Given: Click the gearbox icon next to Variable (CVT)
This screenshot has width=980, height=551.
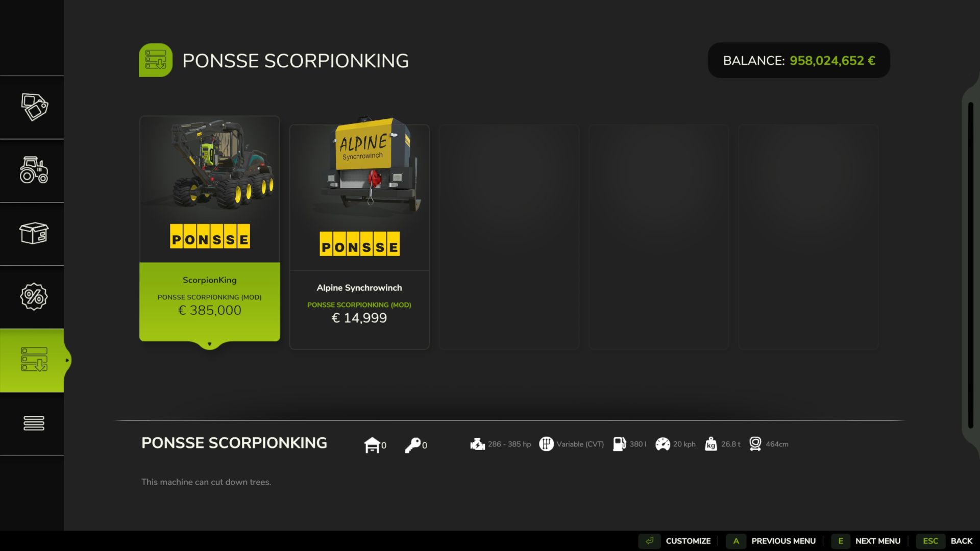Looking at the screenshot, I should coord(548,444).
